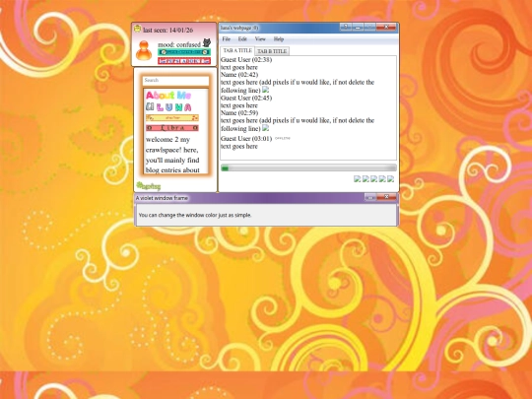Screen dimensions: 532x399
Task: Click the pink Libra zodiac banner
Action: click(x=172, y=128)
